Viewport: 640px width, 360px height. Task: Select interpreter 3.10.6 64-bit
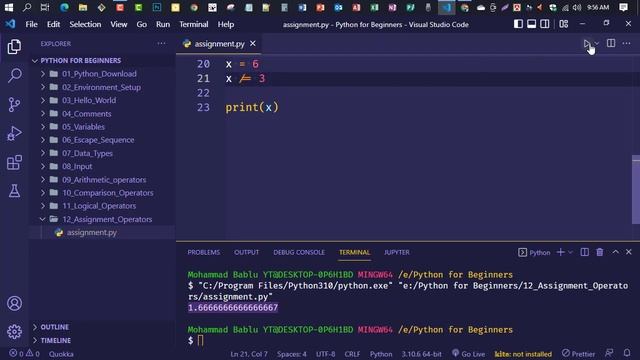[x=421, y=353]
